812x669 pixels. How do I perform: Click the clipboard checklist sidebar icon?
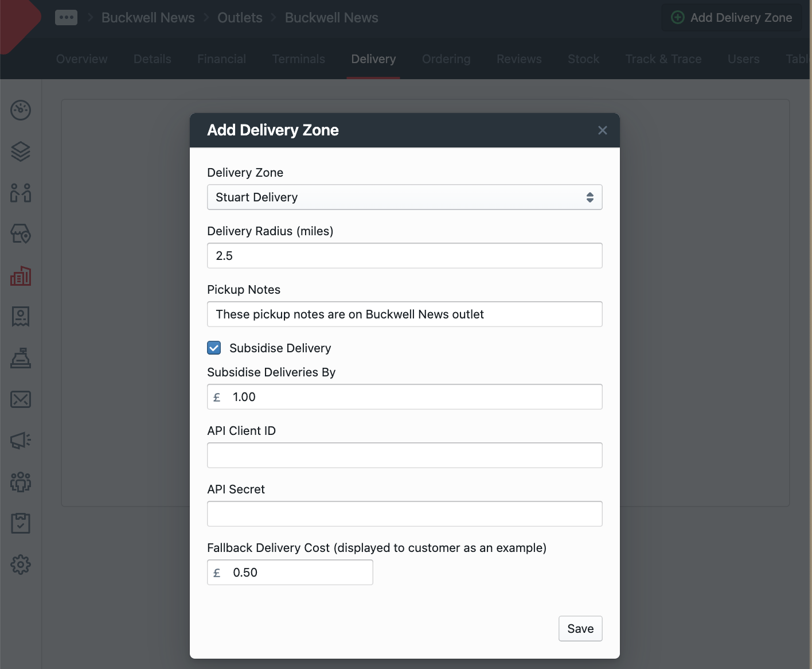21,523
